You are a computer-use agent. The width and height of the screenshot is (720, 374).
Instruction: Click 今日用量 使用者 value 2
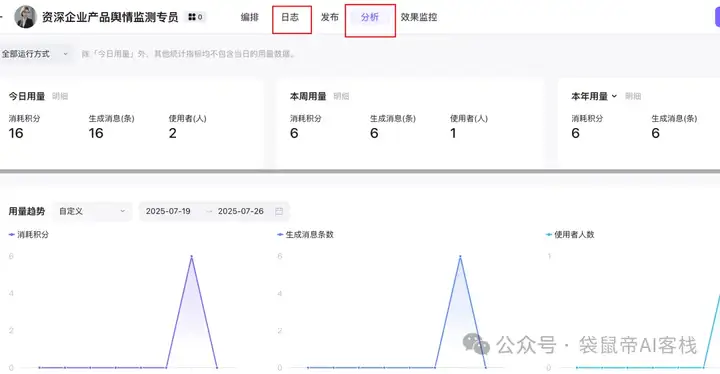[x=173, y=133]
